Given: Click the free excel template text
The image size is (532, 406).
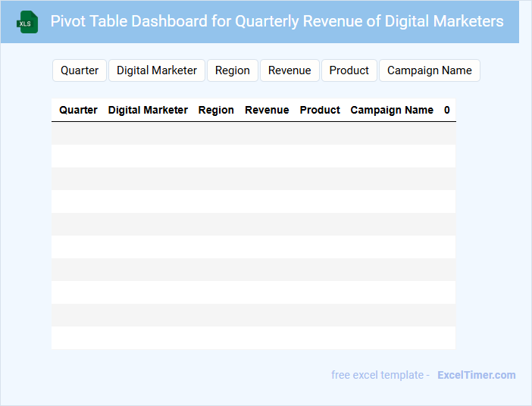Looking at the screenshot, I should pos(380,375).
